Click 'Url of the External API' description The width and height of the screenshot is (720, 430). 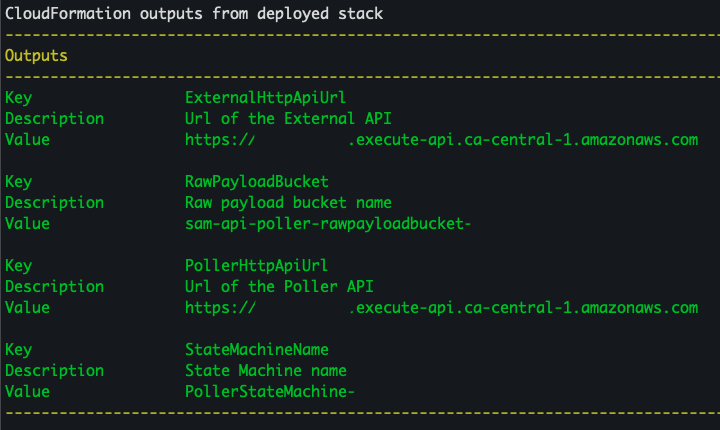288,119
